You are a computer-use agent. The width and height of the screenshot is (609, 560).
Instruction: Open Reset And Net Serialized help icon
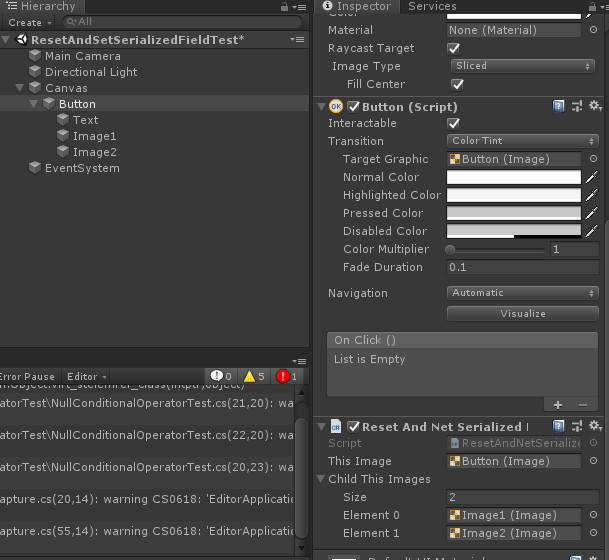[558, 426]
